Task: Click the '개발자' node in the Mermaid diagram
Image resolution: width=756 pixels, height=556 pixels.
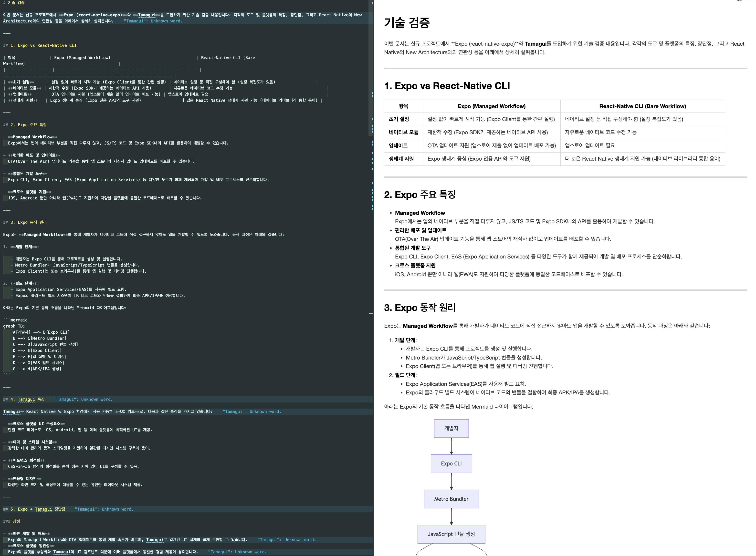Action: [451, 428]
